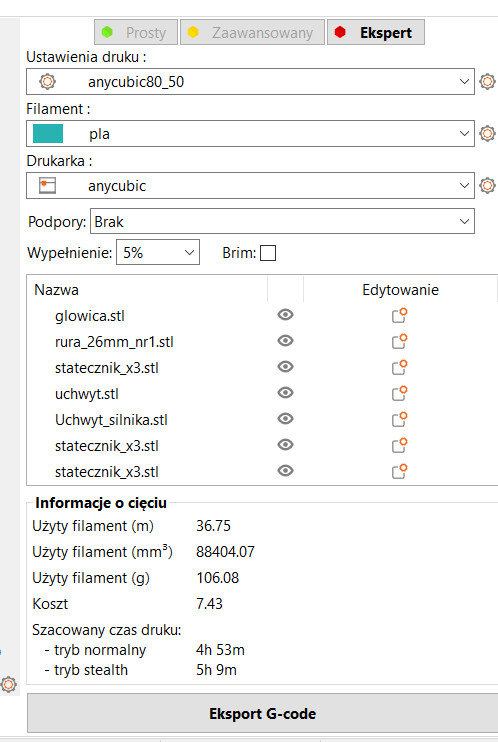This screenshot has height=742, width=498.
Task: Click Eksport G-code button
Action: tap(263, 714)
